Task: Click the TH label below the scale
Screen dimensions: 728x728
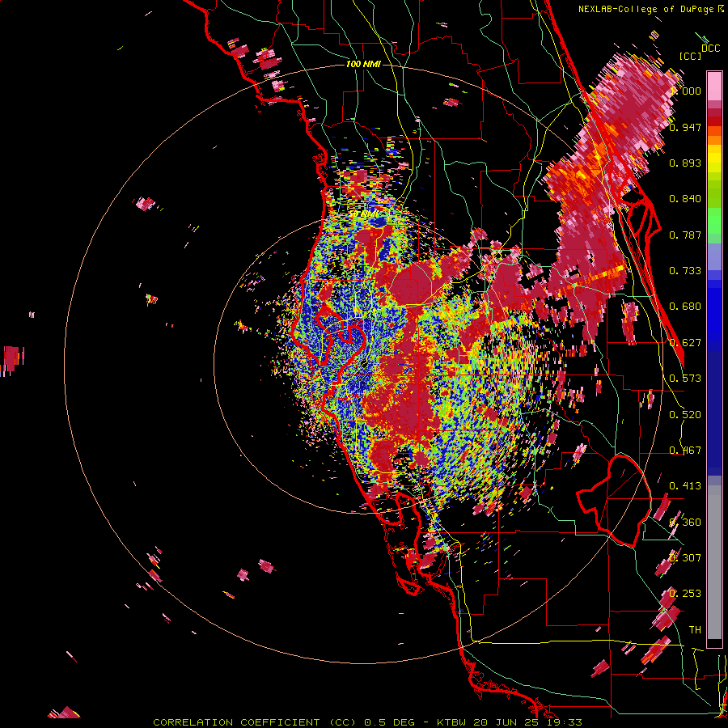Action: click(x=695, y=629)
